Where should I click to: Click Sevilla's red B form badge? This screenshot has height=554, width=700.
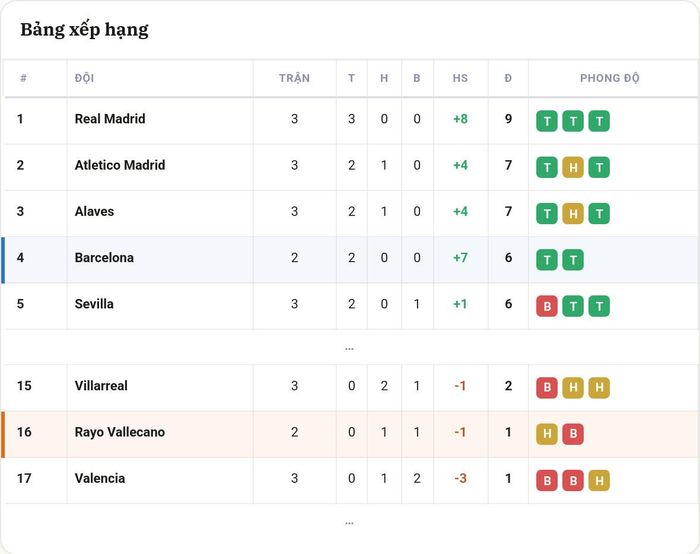coord(547,306)
